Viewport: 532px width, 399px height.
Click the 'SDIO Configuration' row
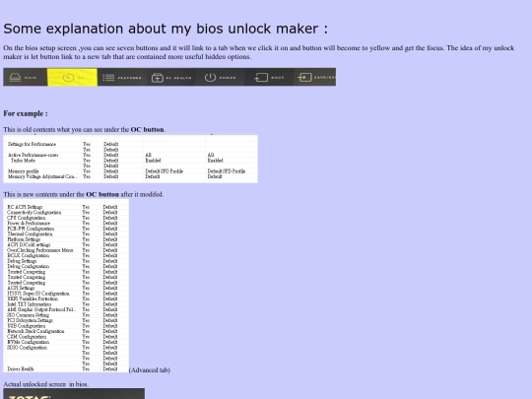[66, 348]
